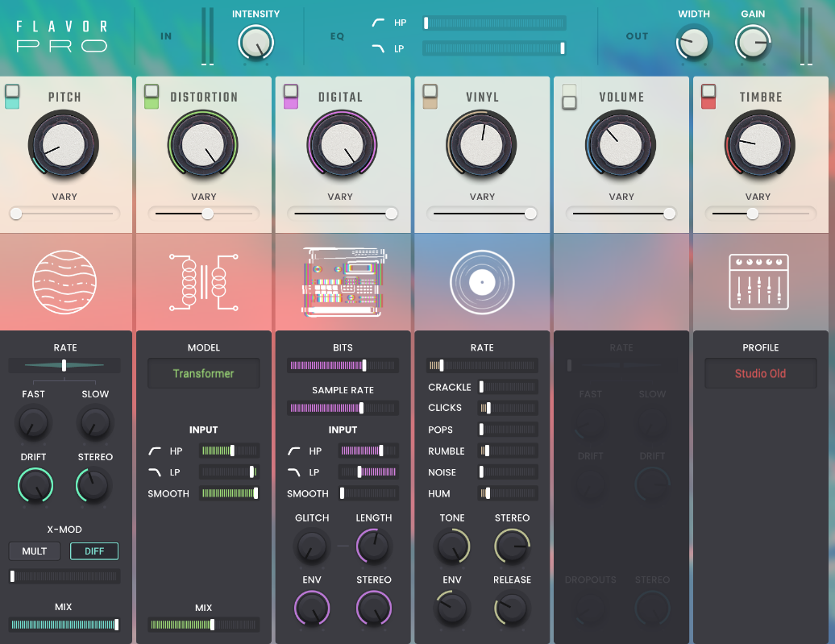
Task: Click the Pitch Mix slider
Action: [x=64, y=625]
